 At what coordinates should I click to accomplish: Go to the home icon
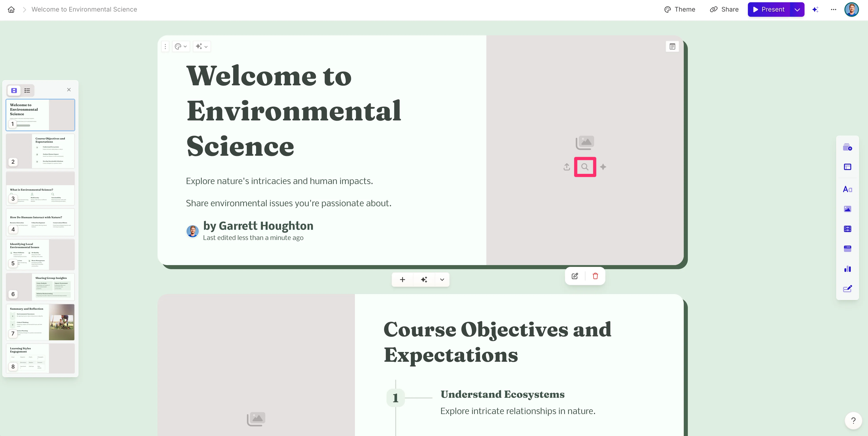point(11,10)
